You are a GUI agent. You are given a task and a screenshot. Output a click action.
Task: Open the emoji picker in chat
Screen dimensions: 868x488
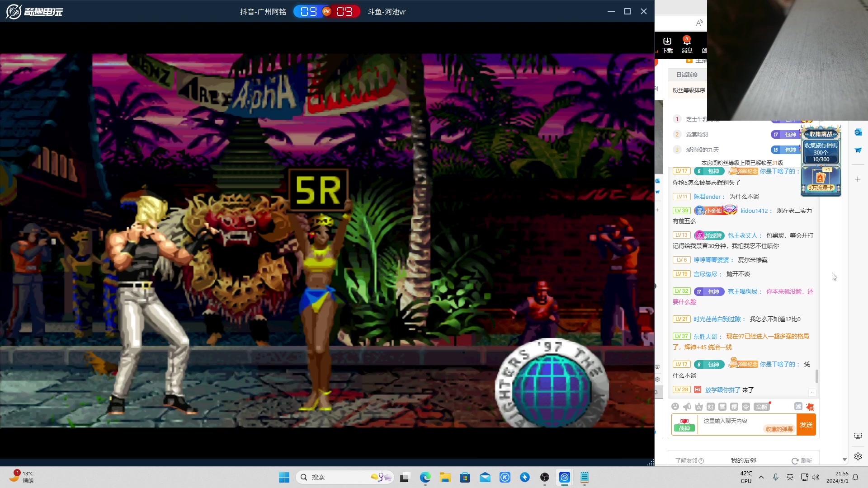tap(675, 407)
